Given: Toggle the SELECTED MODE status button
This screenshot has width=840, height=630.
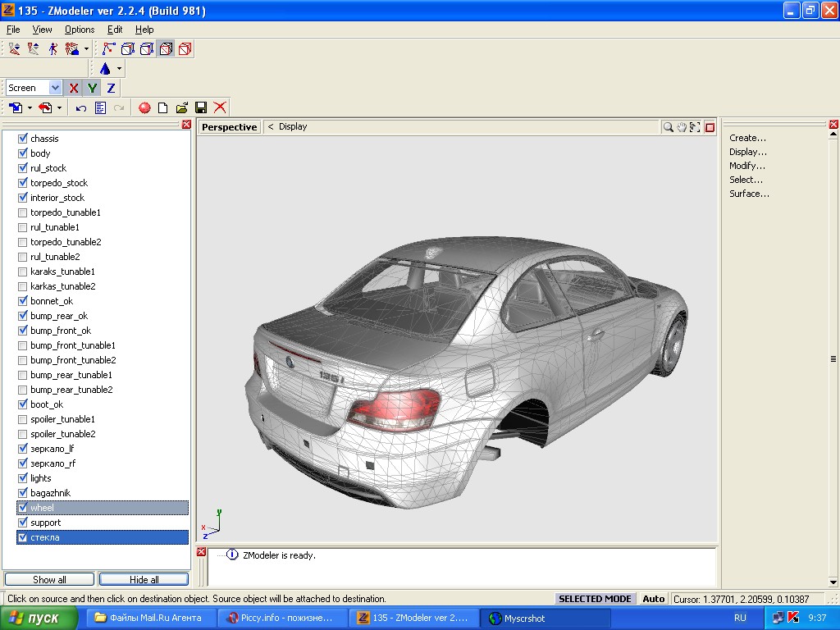Looking at the screenshot, I should point(595,598).
